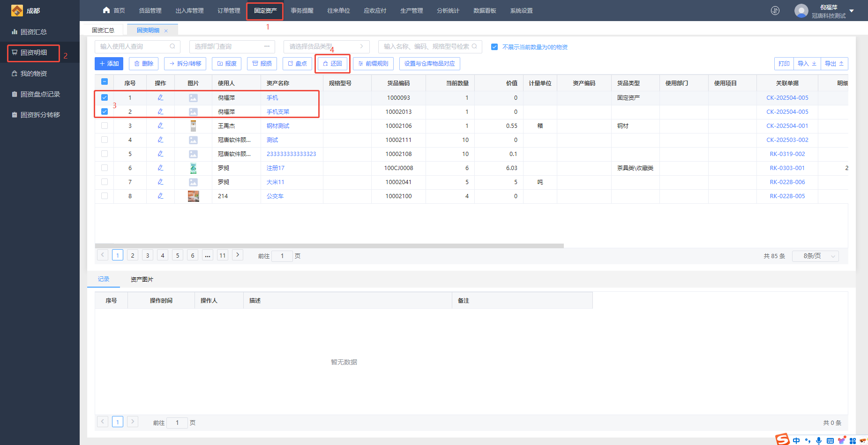Switch to the 固资汇总 tab
Viewport: 868px width, 445px height.
pos(103,30)
